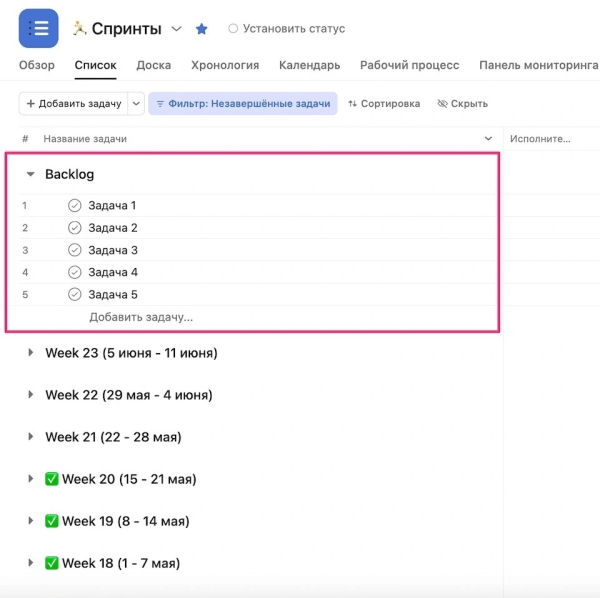Image resolution: width=600 pixels, height=598 pixels.
Task: Expand the Week 20 (15 - 21 мая) section
Action: 30,479
